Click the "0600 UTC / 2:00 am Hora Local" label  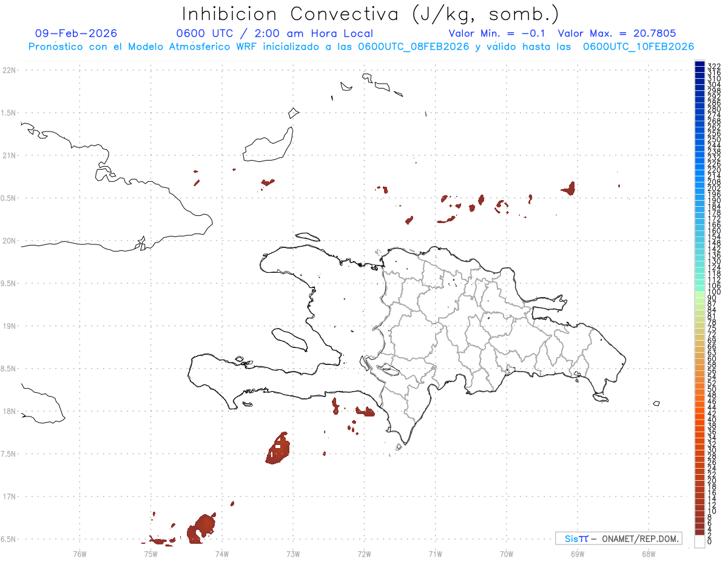(274, 33)
